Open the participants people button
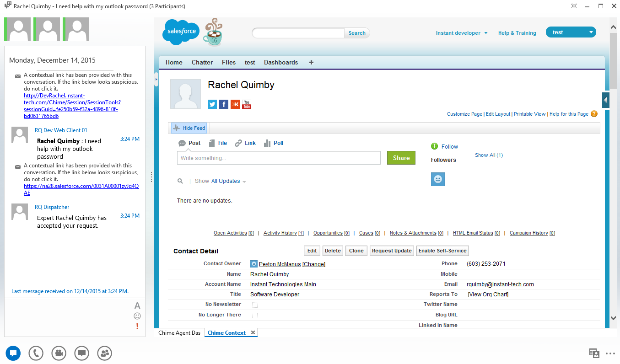The width and height of the screenshot is (620, 364). click(104, 353)
